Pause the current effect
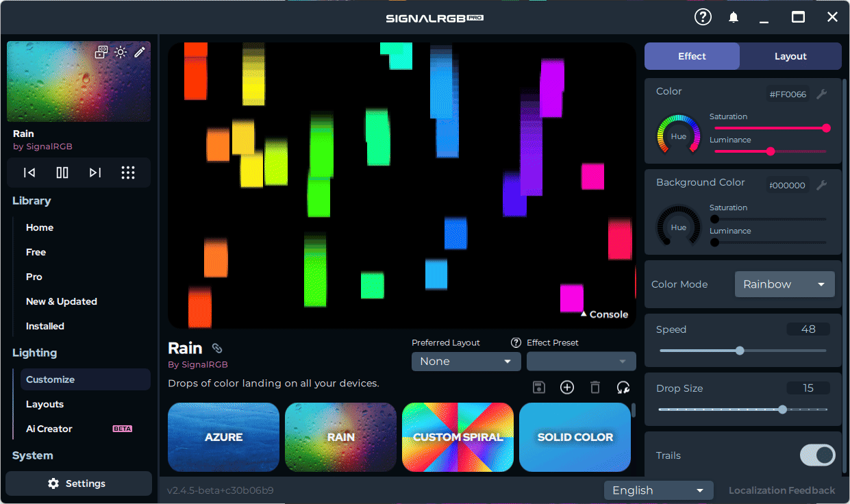This screenshot has height=504, width=850. click(62, 173)
